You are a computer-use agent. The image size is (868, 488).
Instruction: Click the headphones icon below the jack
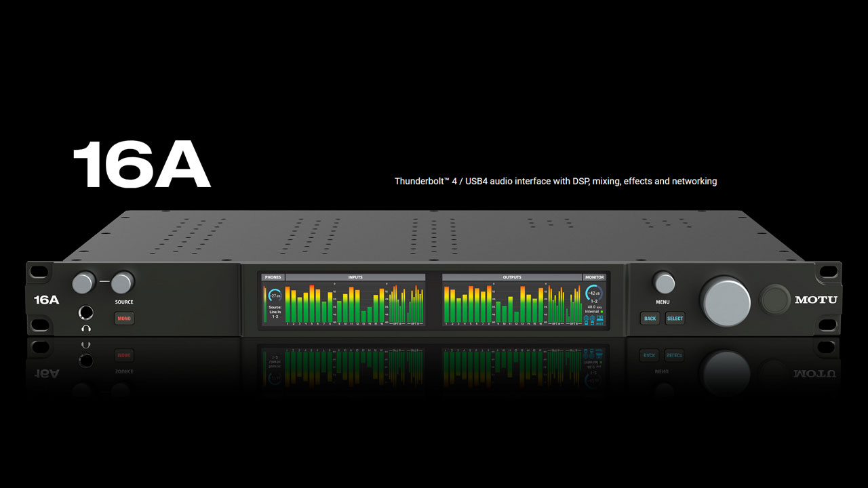tap(86, 329)
